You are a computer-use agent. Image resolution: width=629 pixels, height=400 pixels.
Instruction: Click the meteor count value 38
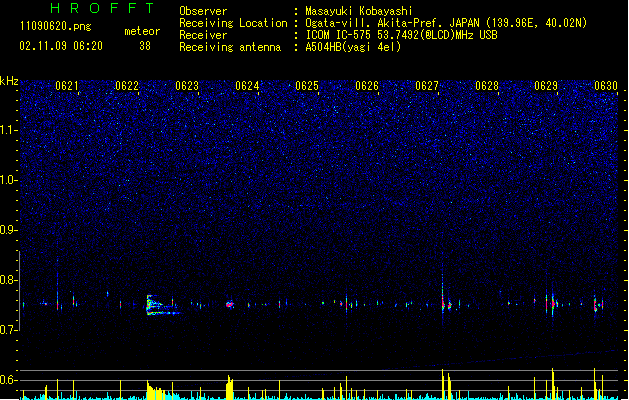[x=145, y=46]
